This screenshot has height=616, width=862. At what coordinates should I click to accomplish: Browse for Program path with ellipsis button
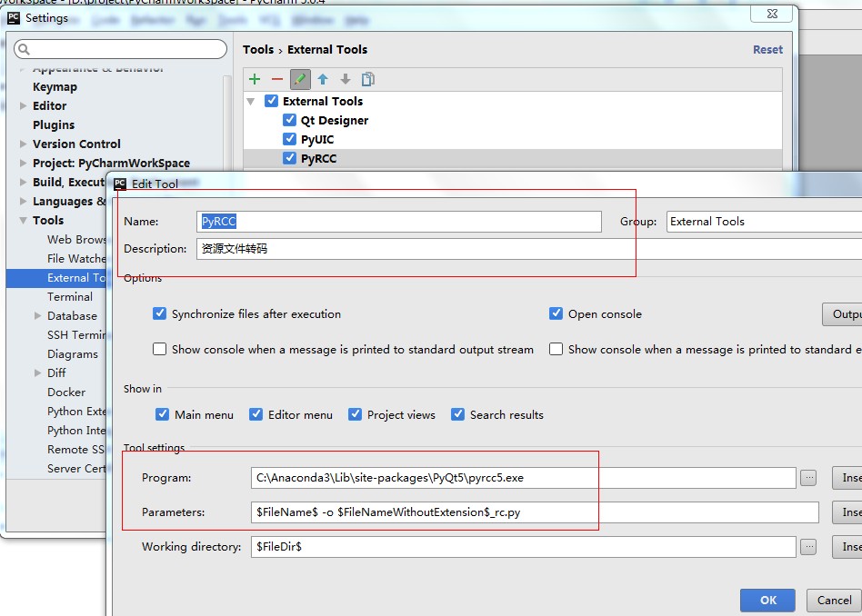[x=808, y=478]
